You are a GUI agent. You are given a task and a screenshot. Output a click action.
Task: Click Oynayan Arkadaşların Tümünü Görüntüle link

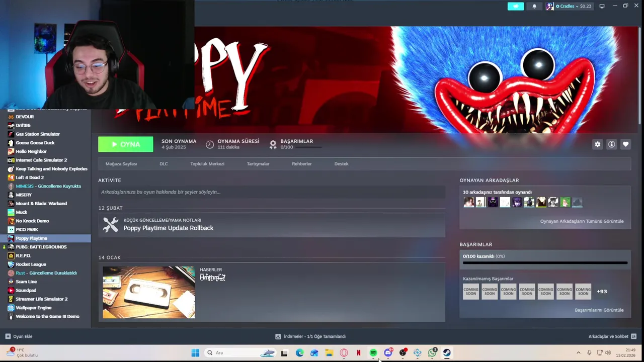[x=582, y=221]
